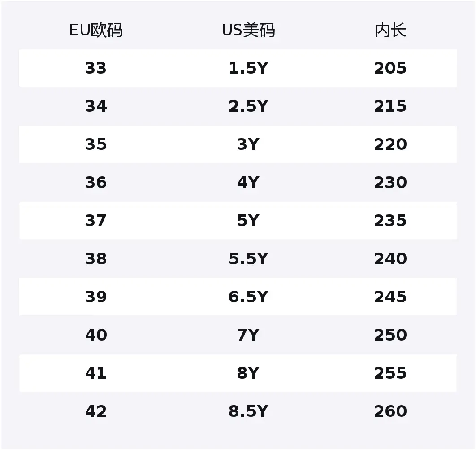Select EU size 34 cell
476x450 pixels.
click(95, 106)
